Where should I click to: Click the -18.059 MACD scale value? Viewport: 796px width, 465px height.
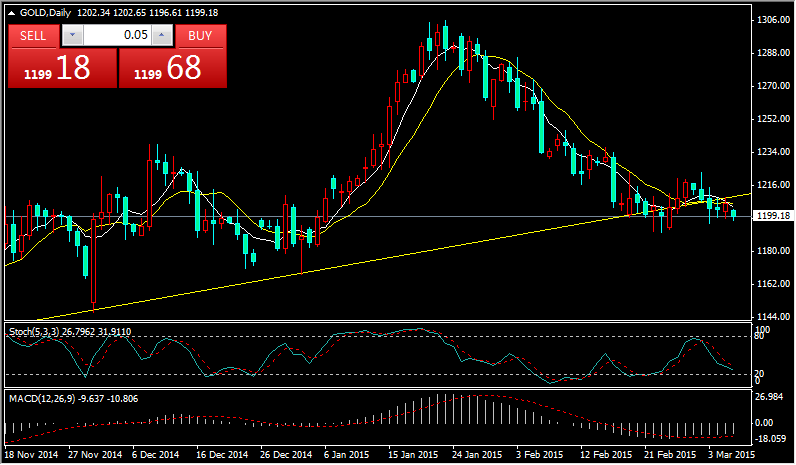tap(771, 439)
